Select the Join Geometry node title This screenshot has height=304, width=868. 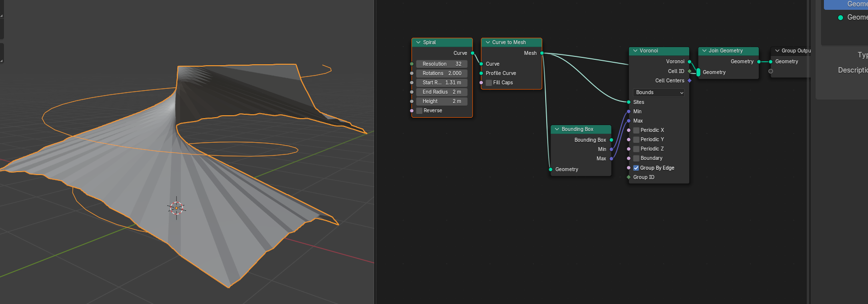click(725, 51)
